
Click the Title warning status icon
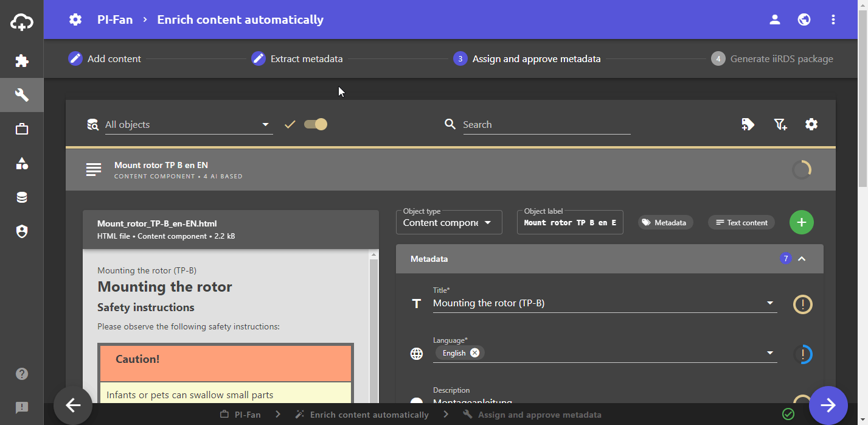(x=803, y=304)
